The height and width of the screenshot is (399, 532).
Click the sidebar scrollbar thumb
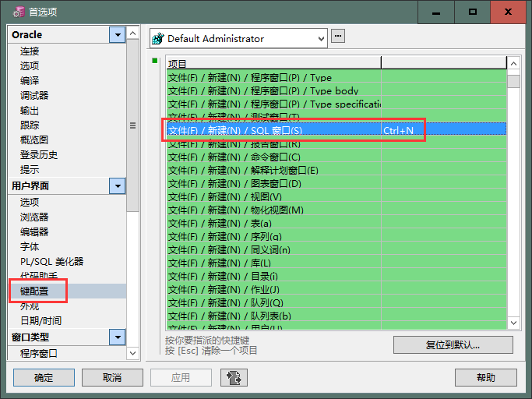click(133, 125)
